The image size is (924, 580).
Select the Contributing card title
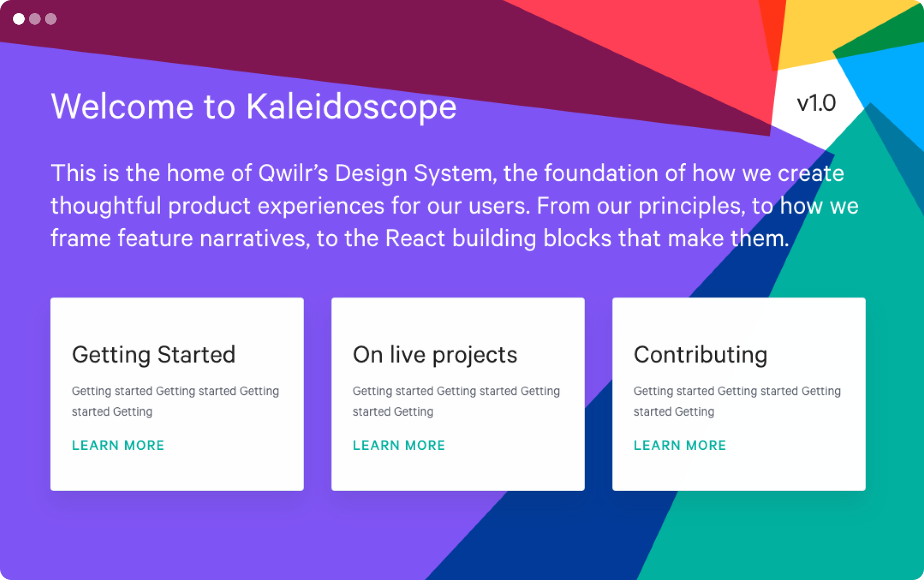[x=701, y=355]
